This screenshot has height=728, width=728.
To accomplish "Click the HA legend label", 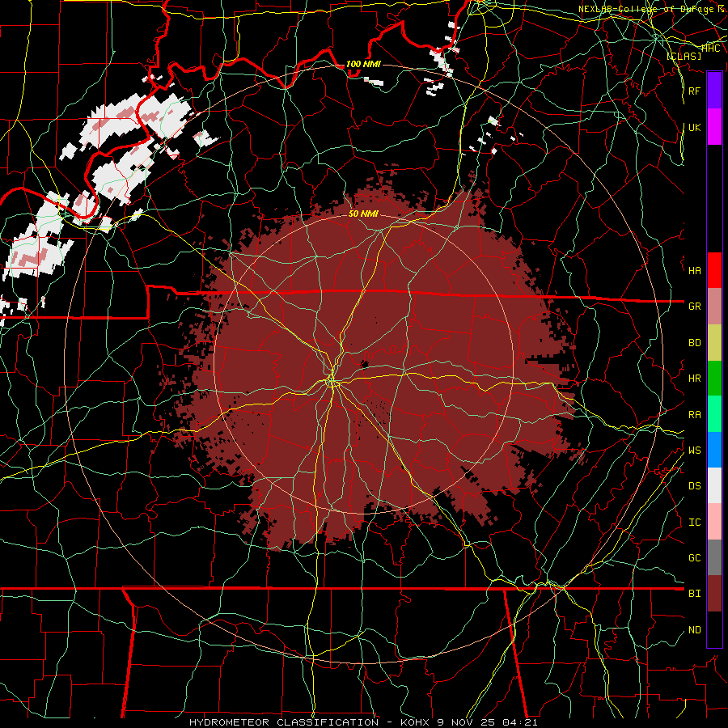I will 694,270.
